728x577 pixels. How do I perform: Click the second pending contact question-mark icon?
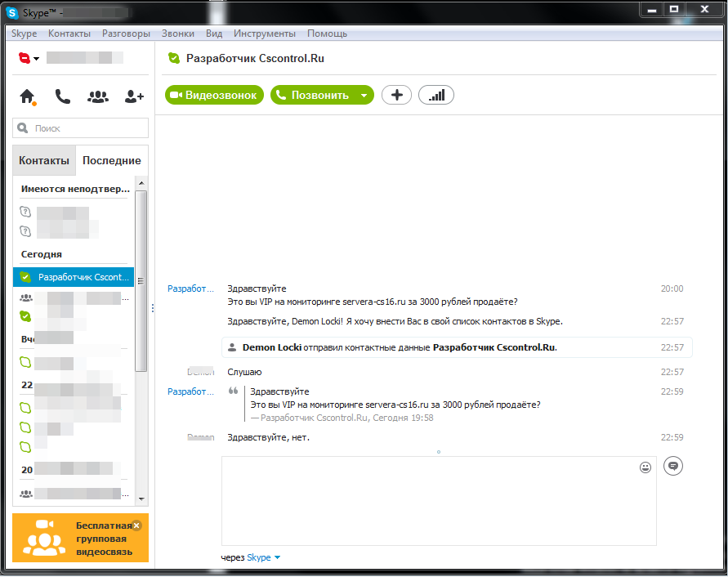[x=25, y=231]
